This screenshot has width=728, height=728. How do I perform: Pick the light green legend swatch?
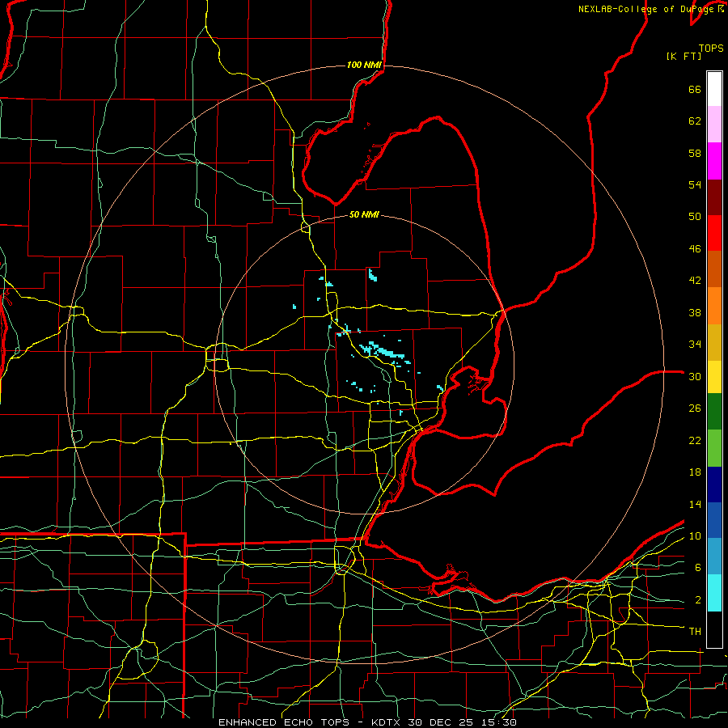point(714,448)
